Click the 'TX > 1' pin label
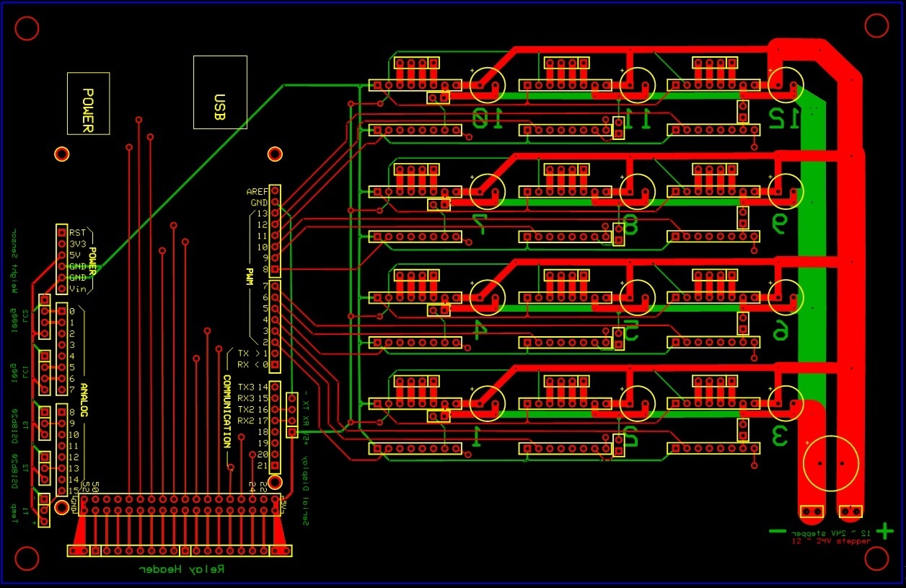The width and height of the screenshot is (906, 588). [x=252, y=354]
